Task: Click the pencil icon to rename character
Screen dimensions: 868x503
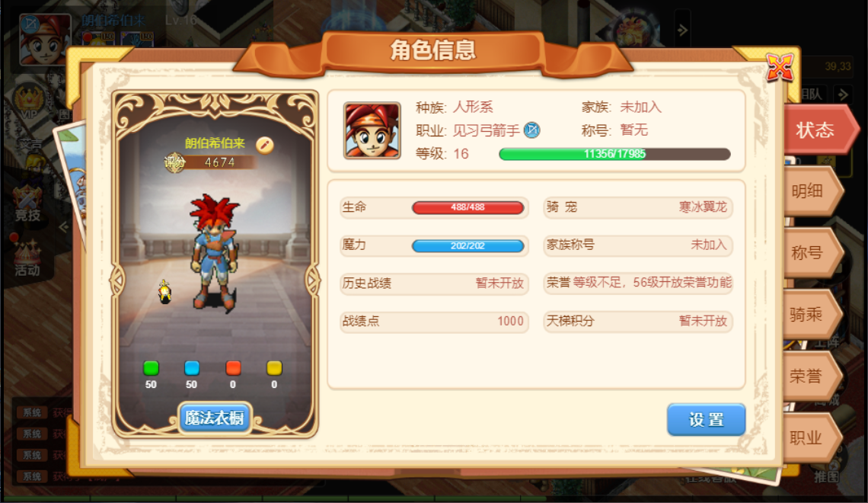Action: tap(265, 145)
